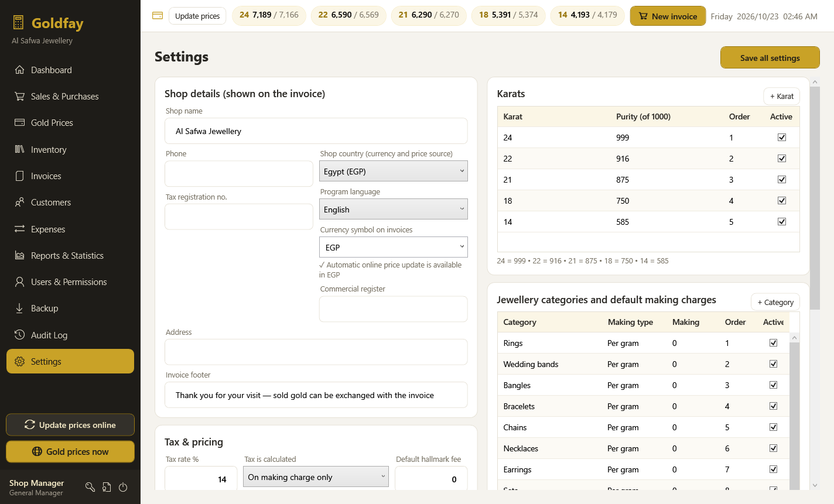
Task: Uncheck Active for karat 24
Action: tap(782, 138)
